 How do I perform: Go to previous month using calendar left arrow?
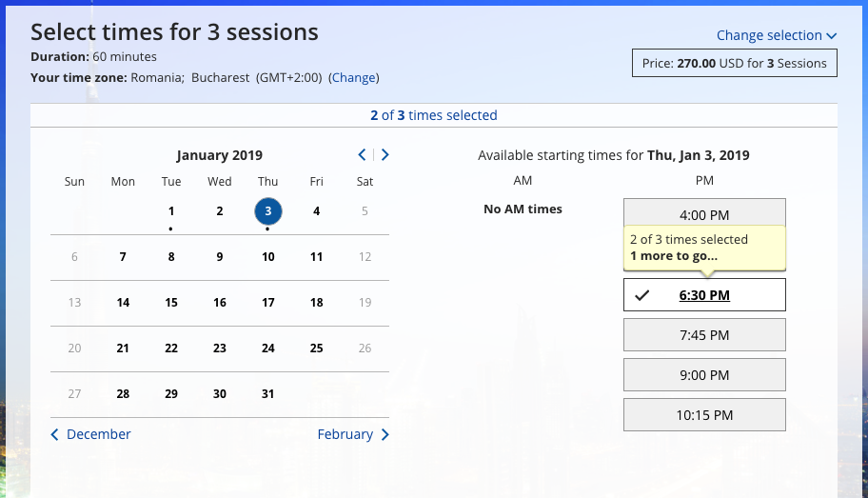363,155
